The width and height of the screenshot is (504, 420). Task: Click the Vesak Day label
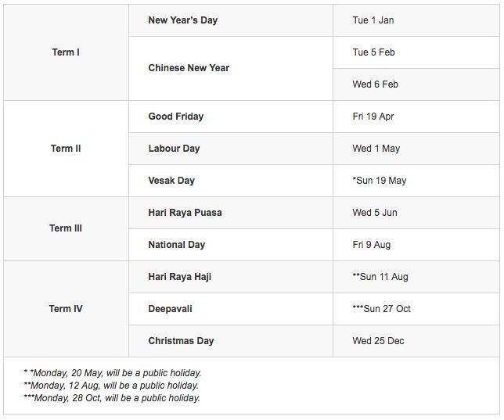171,181
